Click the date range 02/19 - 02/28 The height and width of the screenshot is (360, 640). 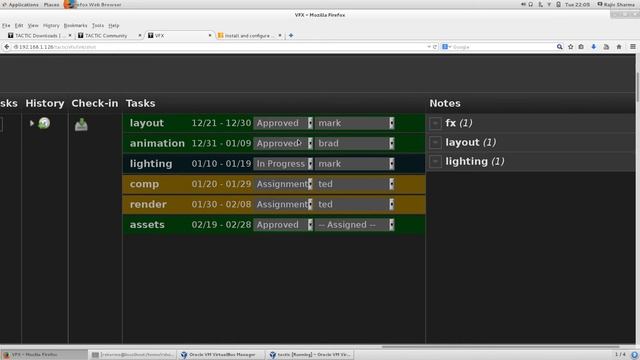(221, 224)
